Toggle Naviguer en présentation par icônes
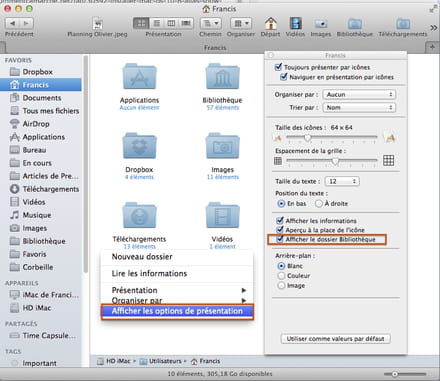 click(283, 77)
